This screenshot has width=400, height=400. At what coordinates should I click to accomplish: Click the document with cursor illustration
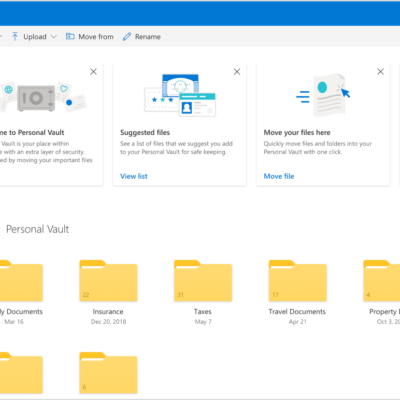[323, 95]
